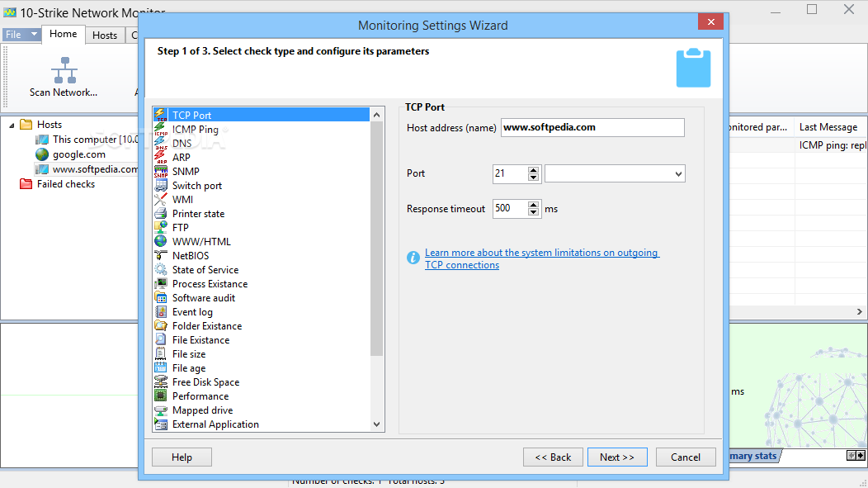
Task: Select the Switch port check icon
Action: click(161, 186)
